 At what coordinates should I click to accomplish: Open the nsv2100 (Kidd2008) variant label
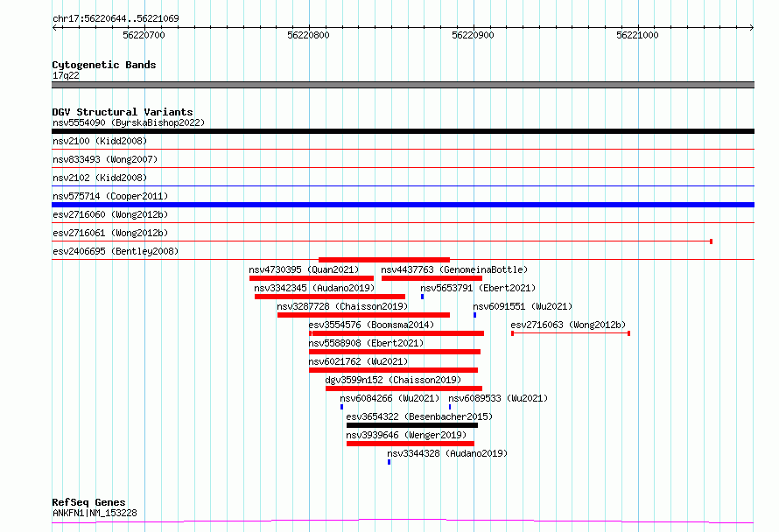point(100,141)
